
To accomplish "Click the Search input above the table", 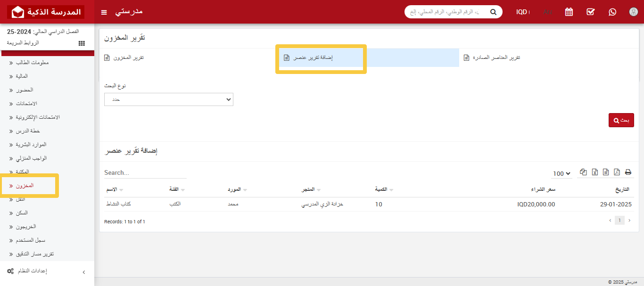I will pyautogui.click(x=141, y=172).
